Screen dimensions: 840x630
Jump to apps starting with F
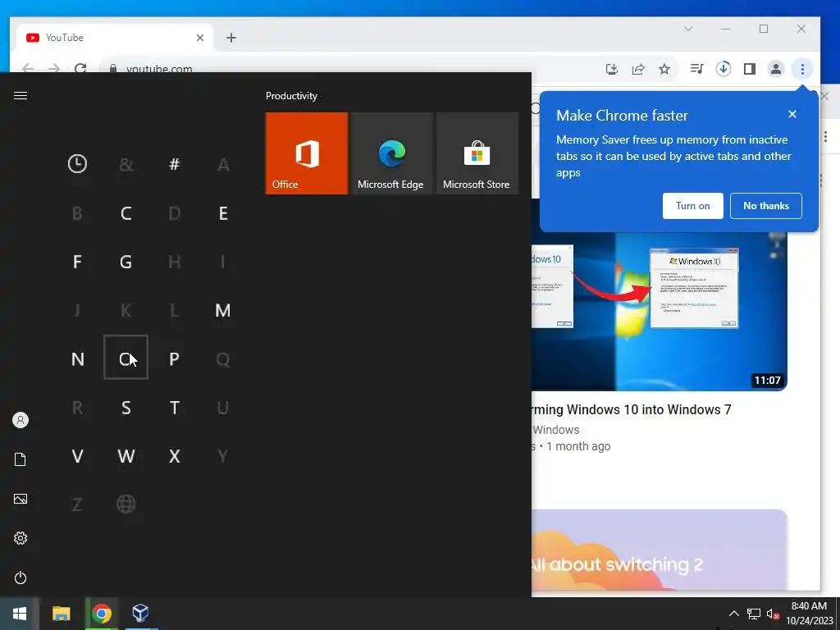(77, 262)
